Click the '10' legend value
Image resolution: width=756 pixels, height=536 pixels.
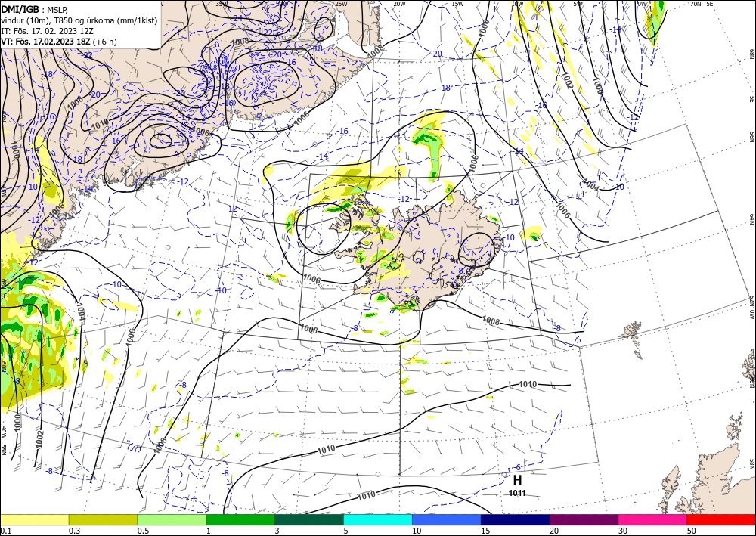[x=417, y=531]
